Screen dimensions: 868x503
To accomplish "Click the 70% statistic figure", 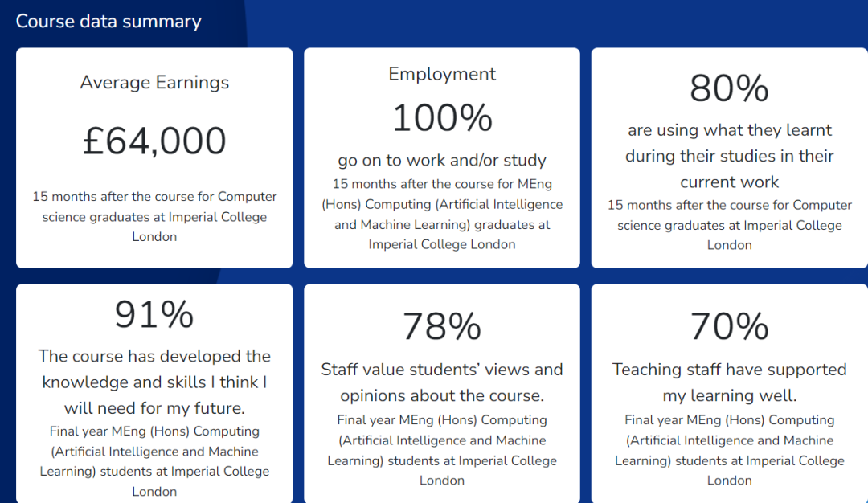I will (x=729, y=326).
